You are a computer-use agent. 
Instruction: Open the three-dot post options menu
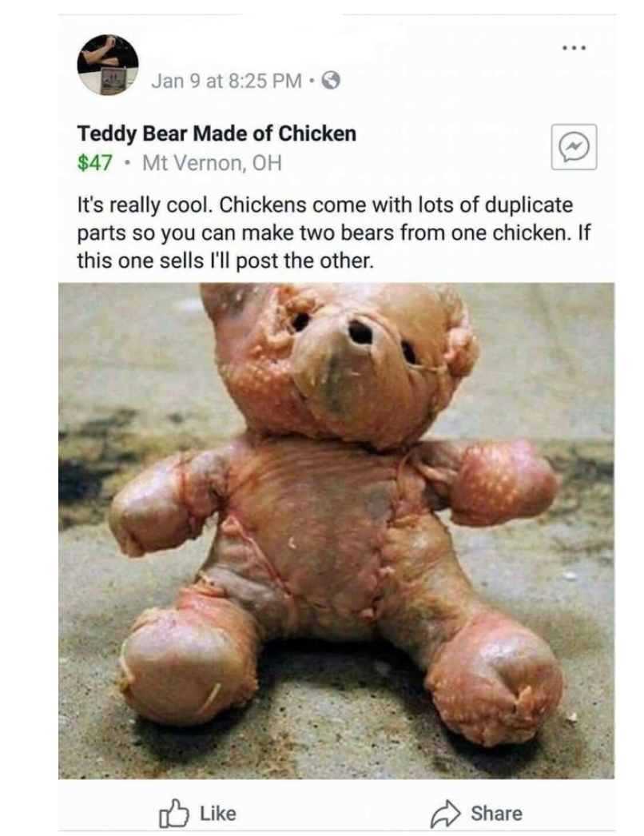[574, 48]
